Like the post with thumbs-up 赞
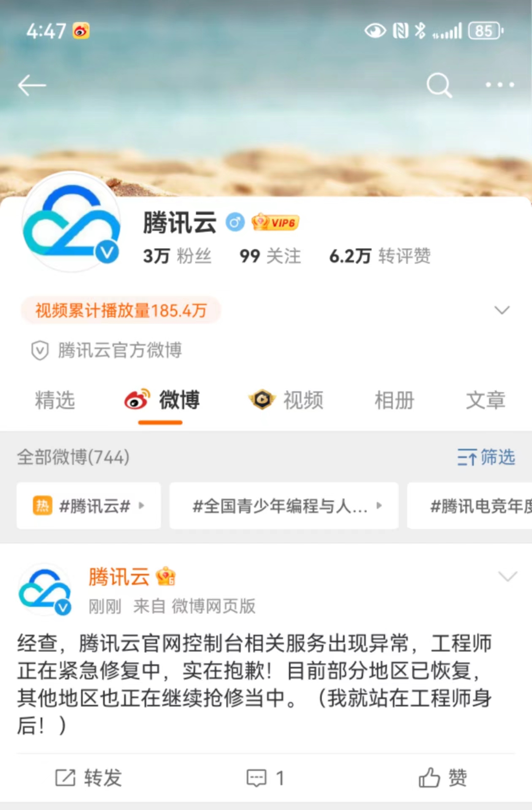 pos(442,777)
